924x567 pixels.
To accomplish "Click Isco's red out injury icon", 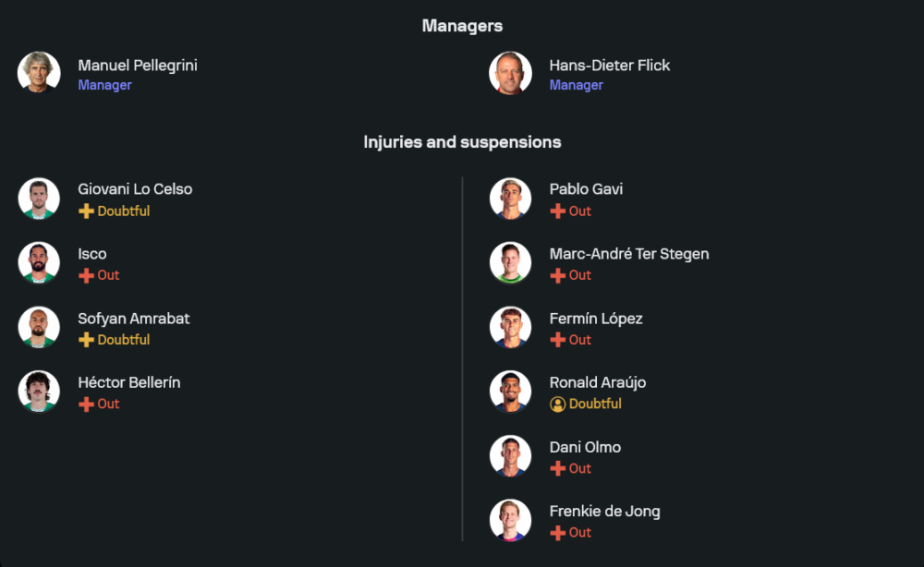I will point(86,275).
